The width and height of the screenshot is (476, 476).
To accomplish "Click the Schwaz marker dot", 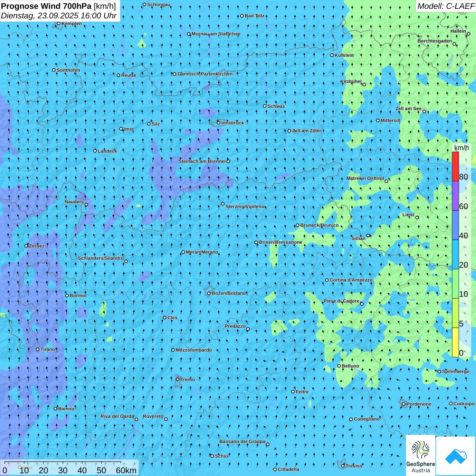I will tap(265, 106).
